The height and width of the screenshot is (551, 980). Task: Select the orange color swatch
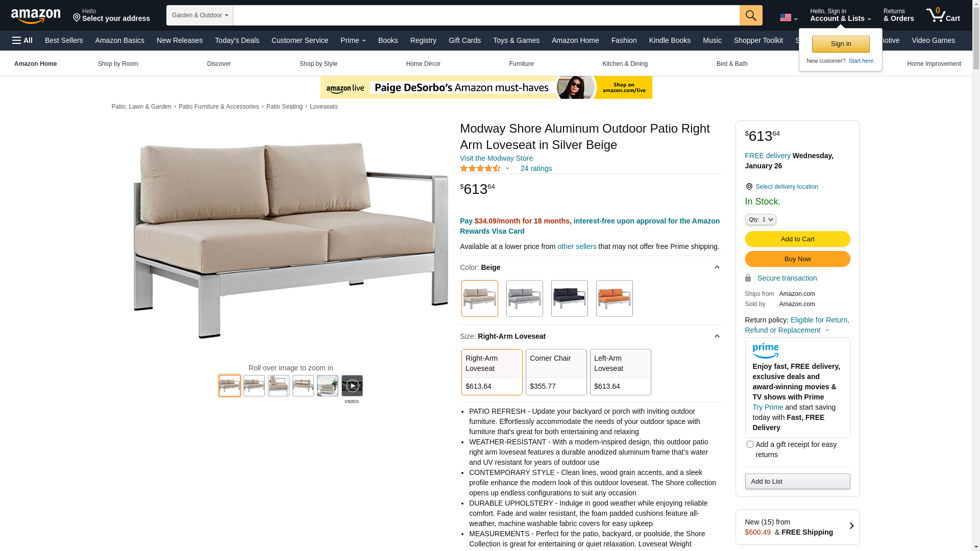coord(615,298)
